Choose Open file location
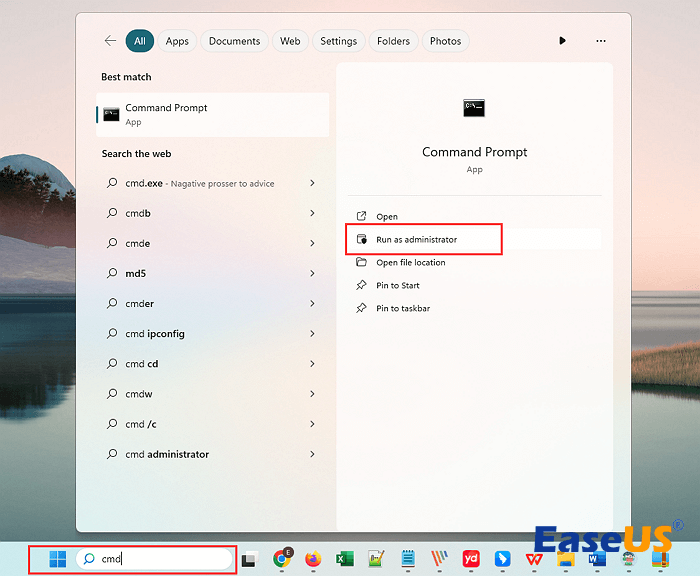Viewport: 700px width, 576px height. coord(410,263)
